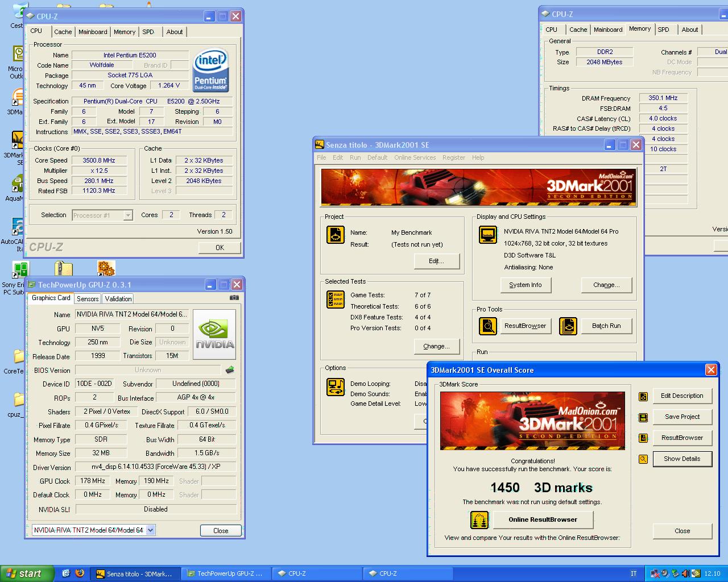Viewport: 728px width, 582px height.
Task: Click the CoreTemp folder desktop icon
Action: (x=18, y=356)
